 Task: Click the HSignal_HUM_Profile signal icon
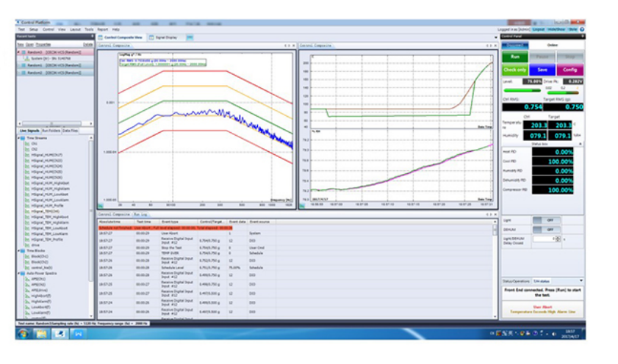click(x=27, y=205)
